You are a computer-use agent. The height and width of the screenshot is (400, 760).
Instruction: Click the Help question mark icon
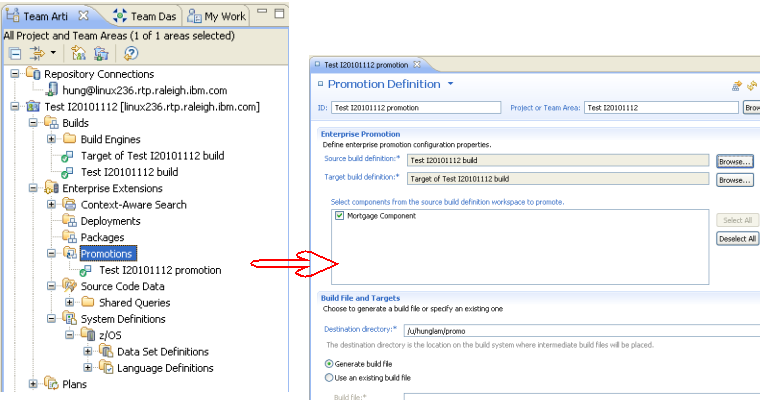click(x=131, y=53)
